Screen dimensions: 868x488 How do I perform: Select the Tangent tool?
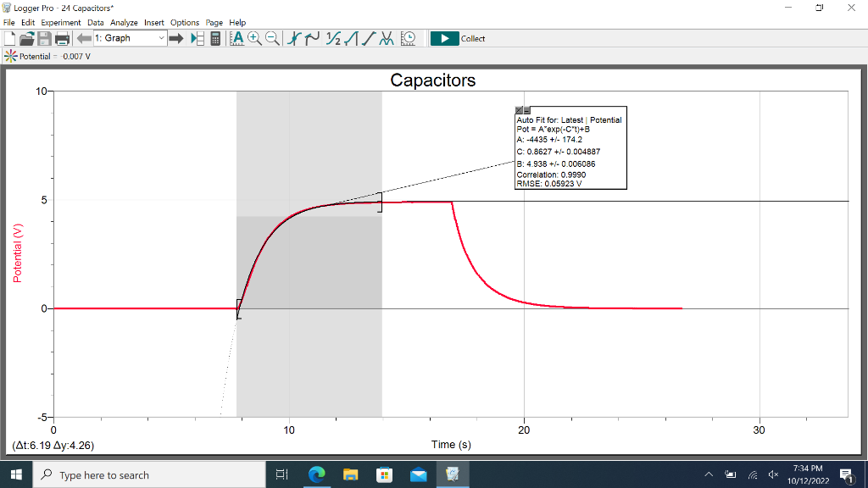(312, 38)
